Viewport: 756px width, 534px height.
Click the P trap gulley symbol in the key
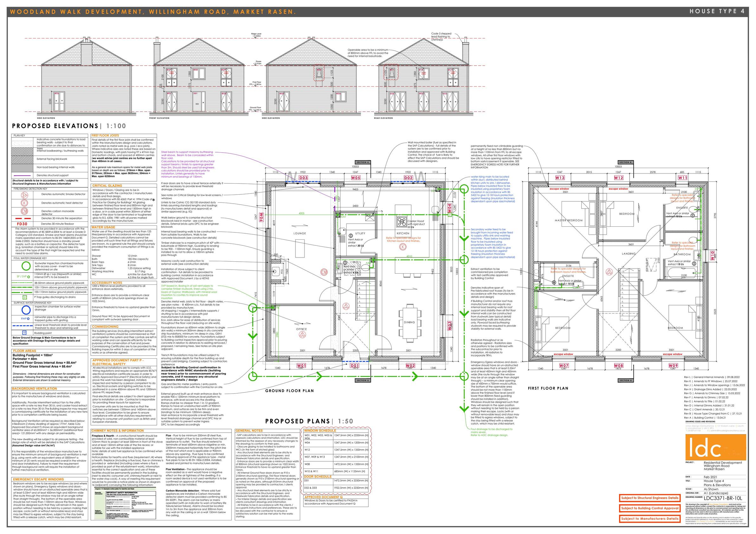[x=24, y=297]
